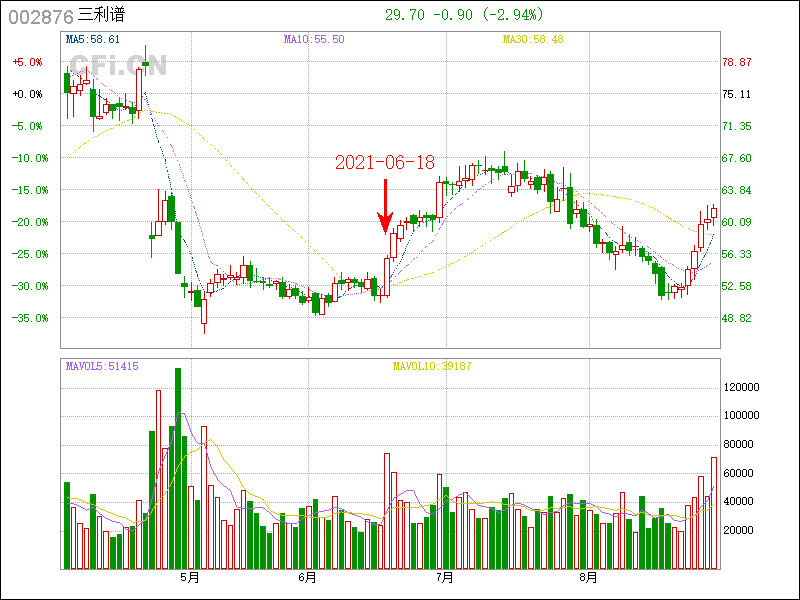800x600 pixels.
Task: Click the 120000 volume axis value
Action: coord(742,388)
